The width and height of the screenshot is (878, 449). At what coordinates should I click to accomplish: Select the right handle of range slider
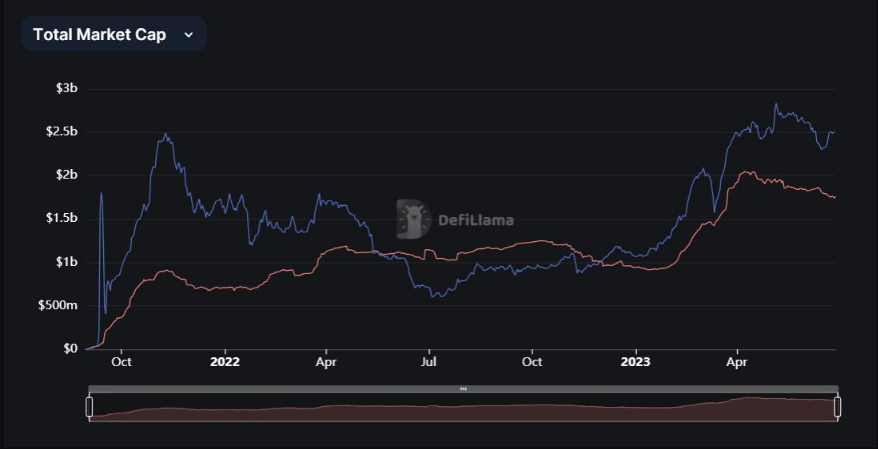point(837,407)
